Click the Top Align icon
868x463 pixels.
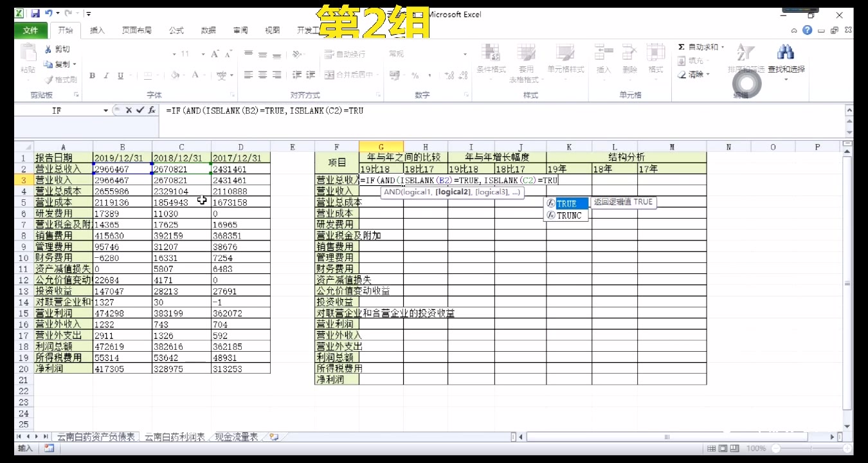[x=248, y=54]
